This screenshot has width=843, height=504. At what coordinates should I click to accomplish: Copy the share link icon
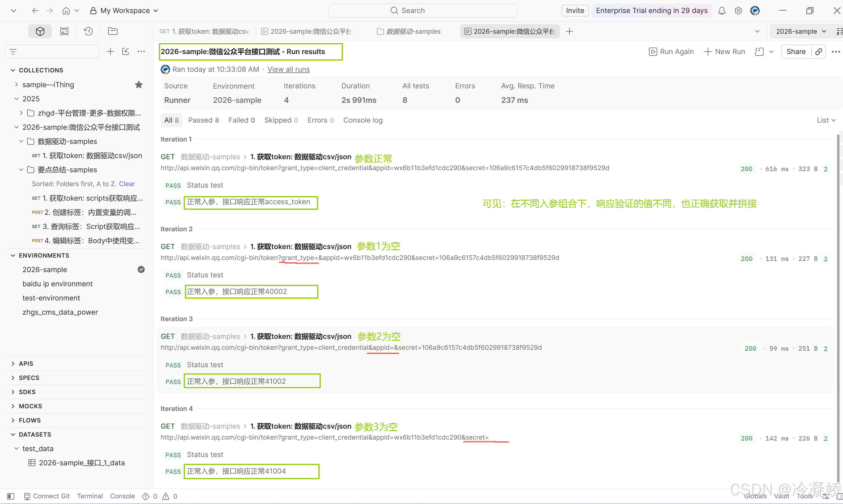(x=819, y=52)
